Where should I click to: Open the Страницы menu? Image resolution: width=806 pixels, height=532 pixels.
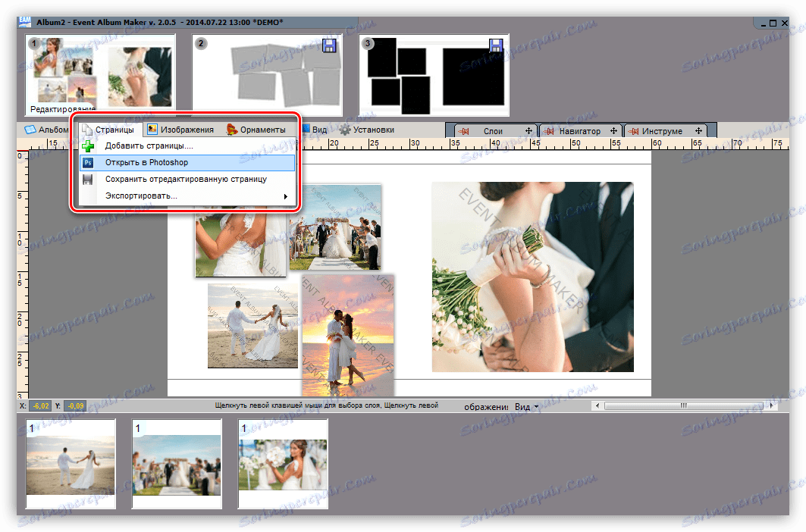tap(108, 130)
